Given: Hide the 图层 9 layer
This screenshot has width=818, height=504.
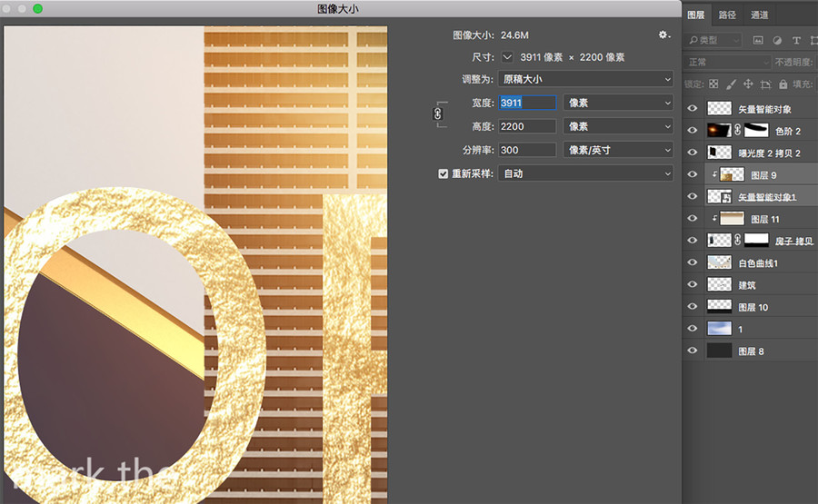Looking at the screenshot, I should tap(693, 174).
